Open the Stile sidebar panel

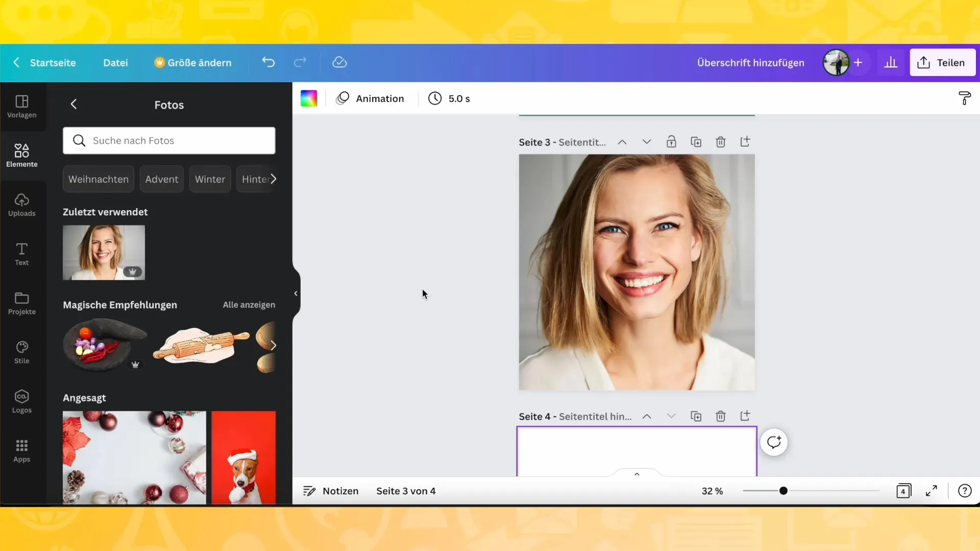(x=22, y=353)
